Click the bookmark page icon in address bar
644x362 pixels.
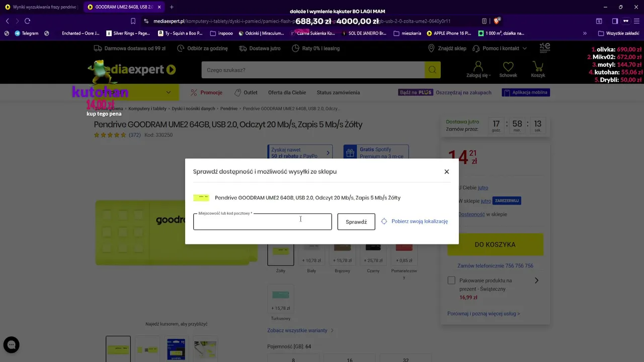pyautogui.click(x=133, y=21)
